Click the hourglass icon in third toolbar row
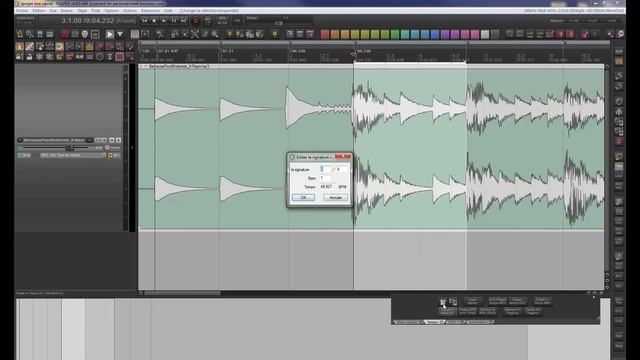This screenshot has height=360, width=640. click(110, 56)
